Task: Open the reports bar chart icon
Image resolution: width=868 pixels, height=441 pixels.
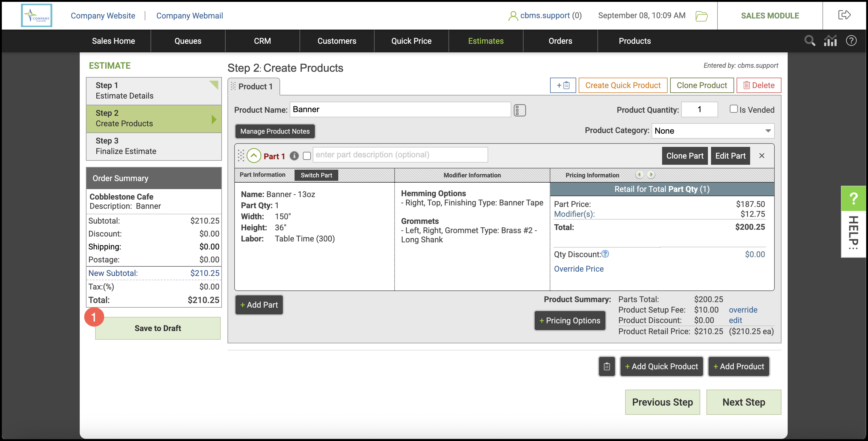Action: [x=830, y=41]
